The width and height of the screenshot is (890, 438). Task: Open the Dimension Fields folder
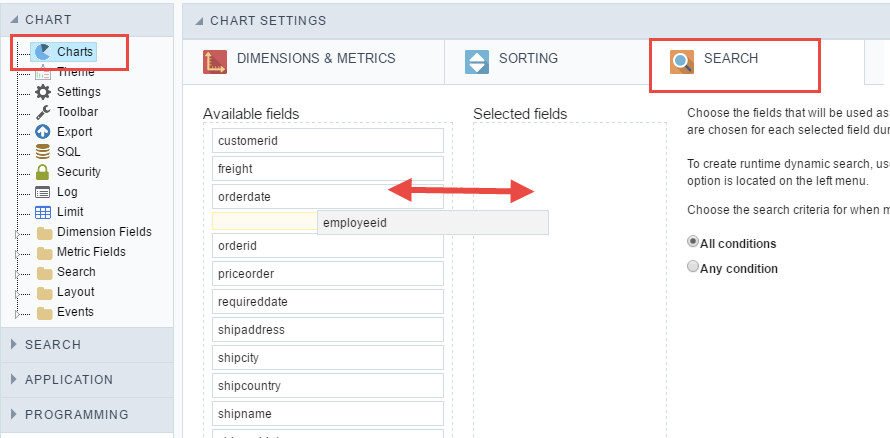coord(104,232)
